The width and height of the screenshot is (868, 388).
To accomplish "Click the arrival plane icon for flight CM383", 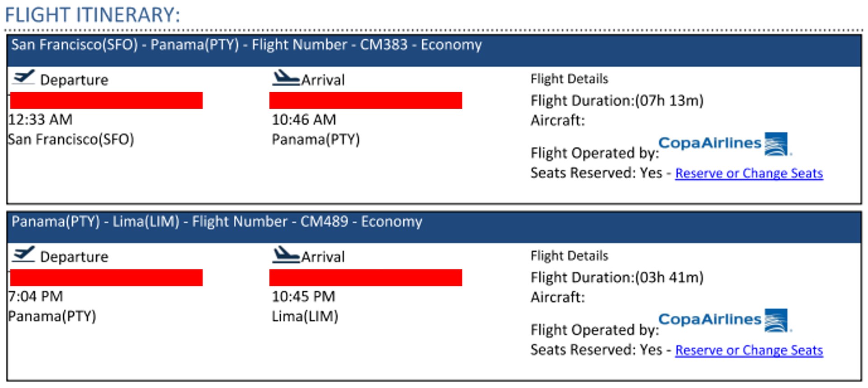I will pos(286,78).
